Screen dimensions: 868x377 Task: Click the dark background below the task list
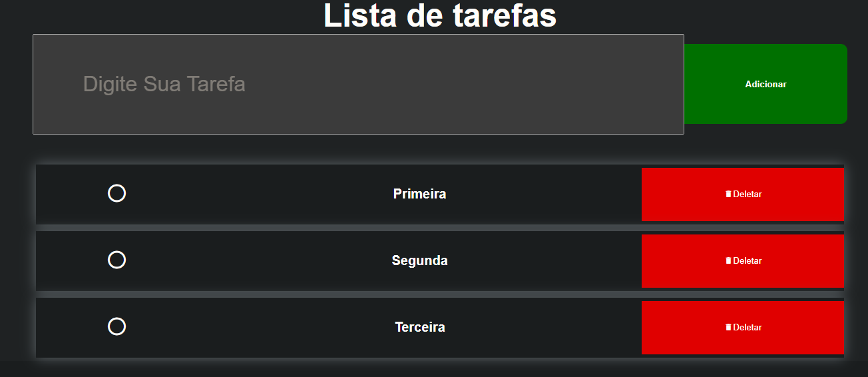(x=434, y=369)
